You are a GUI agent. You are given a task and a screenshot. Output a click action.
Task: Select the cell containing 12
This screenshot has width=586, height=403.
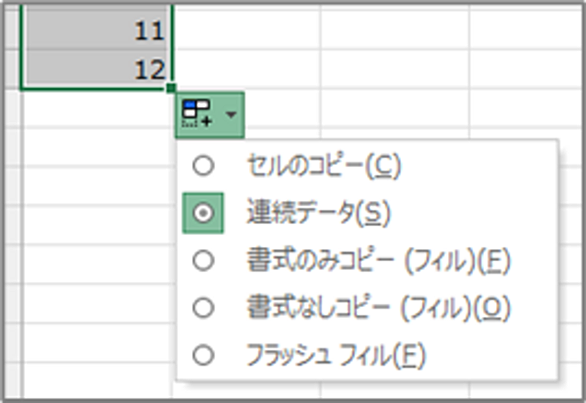[98, 68]
